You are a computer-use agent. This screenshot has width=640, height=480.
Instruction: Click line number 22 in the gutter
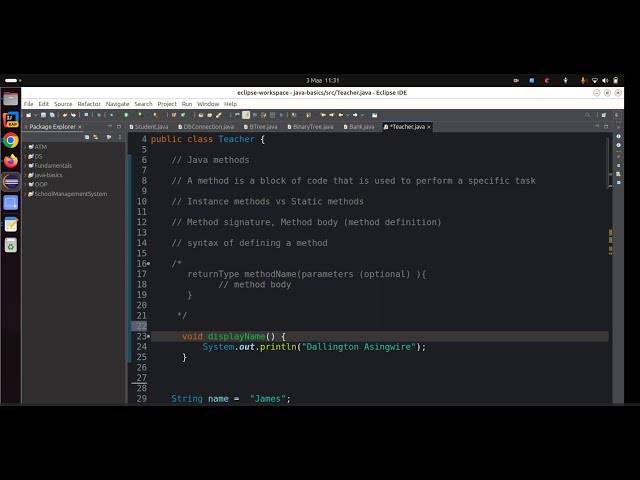tap(141, 326)
